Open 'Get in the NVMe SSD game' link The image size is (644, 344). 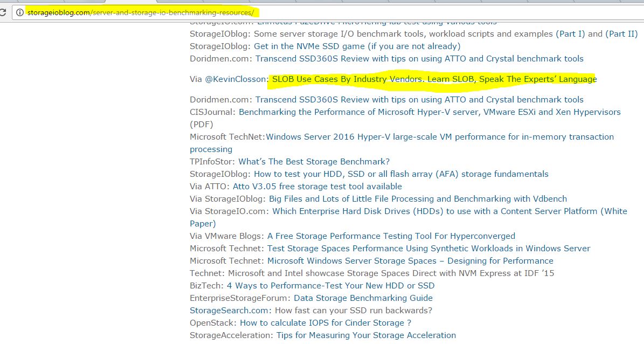click(357, 46)
